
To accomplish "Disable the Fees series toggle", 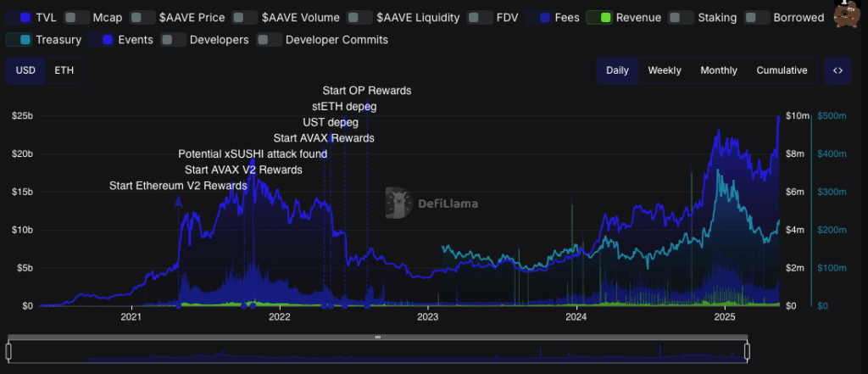I will coord(538,18).
